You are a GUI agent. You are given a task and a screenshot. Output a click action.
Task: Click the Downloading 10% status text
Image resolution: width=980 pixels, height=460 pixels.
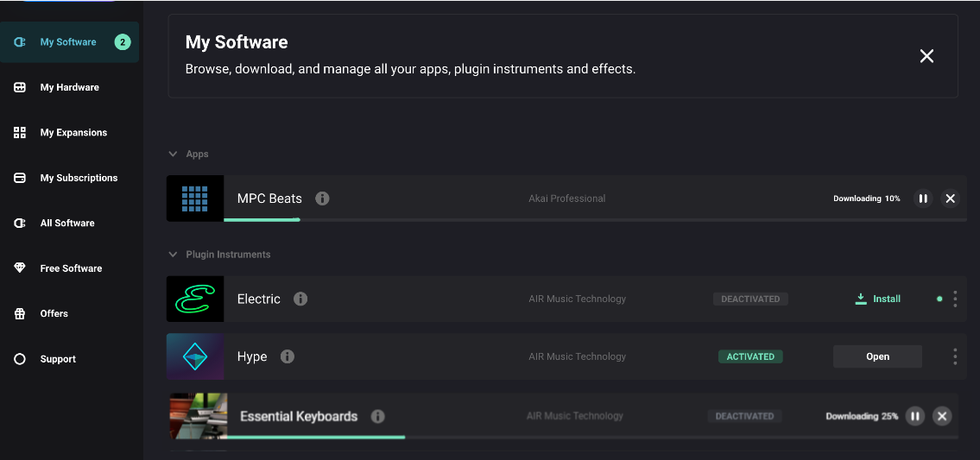tap(866, 198)
